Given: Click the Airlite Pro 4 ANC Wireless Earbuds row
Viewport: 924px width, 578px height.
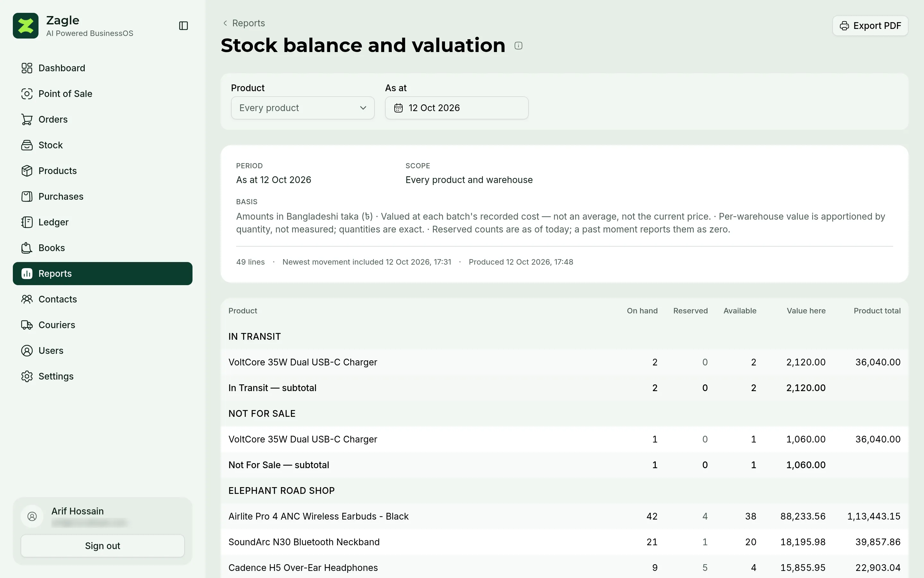Looking at the screenshot, I should (564, 516).
